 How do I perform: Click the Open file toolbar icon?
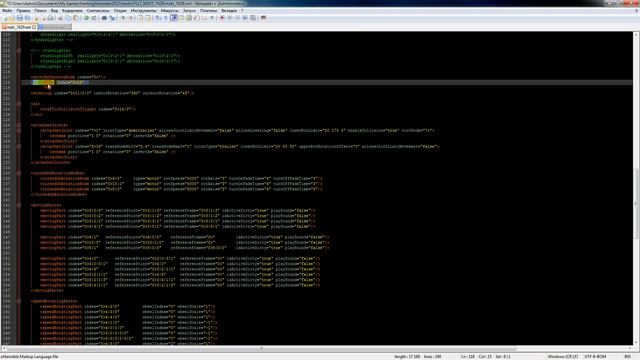12,18
